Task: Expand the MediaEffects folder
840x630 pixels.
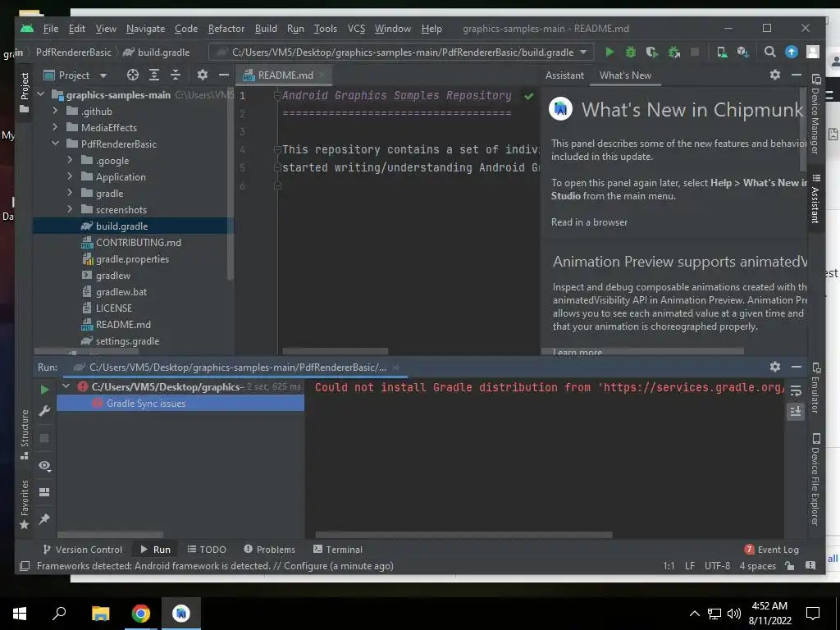Action: tap(55, 127)
